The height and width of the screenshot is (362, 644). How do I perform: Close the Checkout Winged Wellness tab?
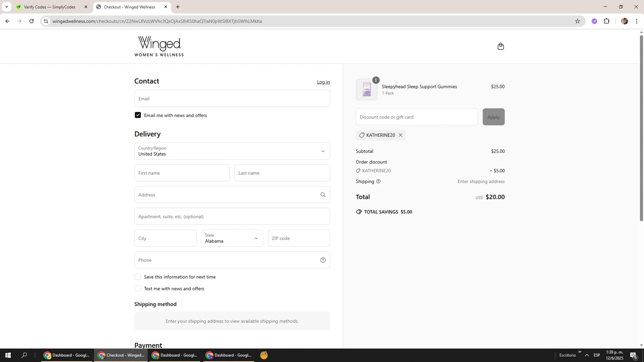(166, 7)
